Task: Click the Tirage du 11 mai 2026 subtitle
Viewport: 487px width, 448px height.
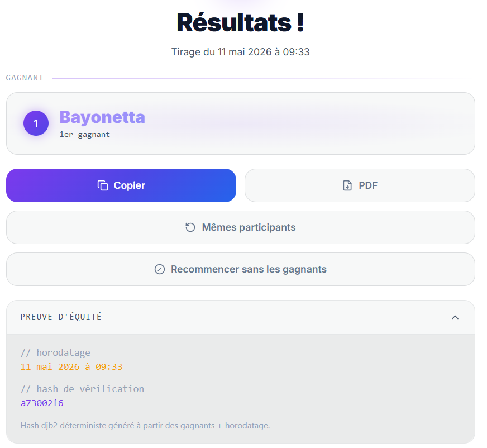Action: click(x=241, y=52)
